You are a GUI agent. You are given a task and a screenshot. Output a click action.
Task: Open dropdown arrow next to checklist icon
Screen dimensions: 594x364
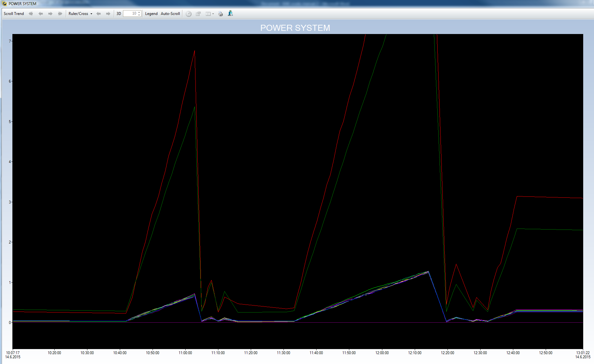point(213,14)
